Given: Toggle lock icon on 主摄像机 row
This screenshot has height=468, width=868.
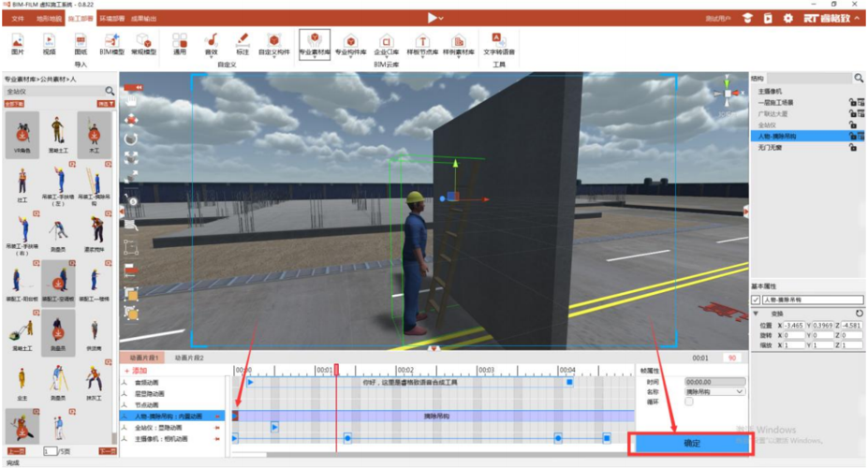Looking at the screenshot, I should click(x=853, y=91).
